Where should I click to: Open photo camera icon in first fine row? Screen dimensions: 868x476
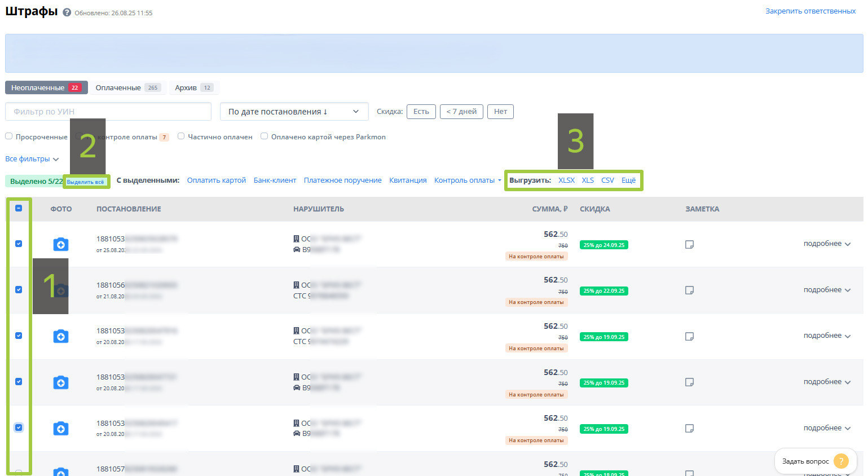coord(61,244)
